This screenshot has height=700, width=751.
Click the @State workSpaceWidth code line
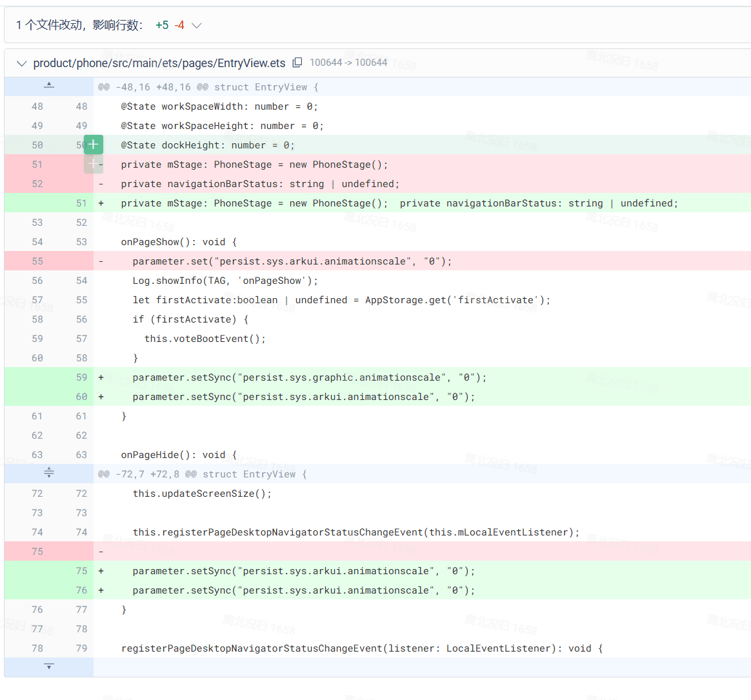coord(219,106)
